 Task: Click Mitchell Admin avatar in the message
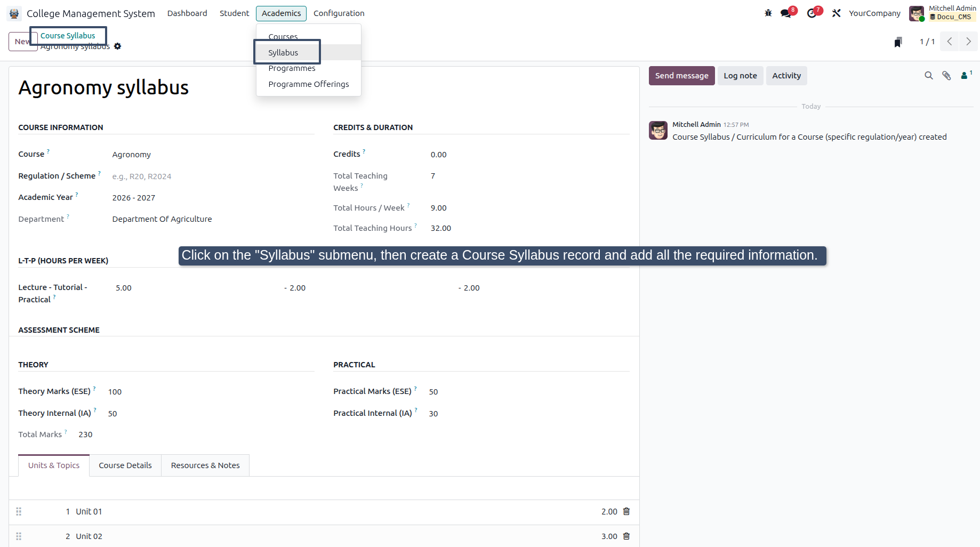coord(658,130)
